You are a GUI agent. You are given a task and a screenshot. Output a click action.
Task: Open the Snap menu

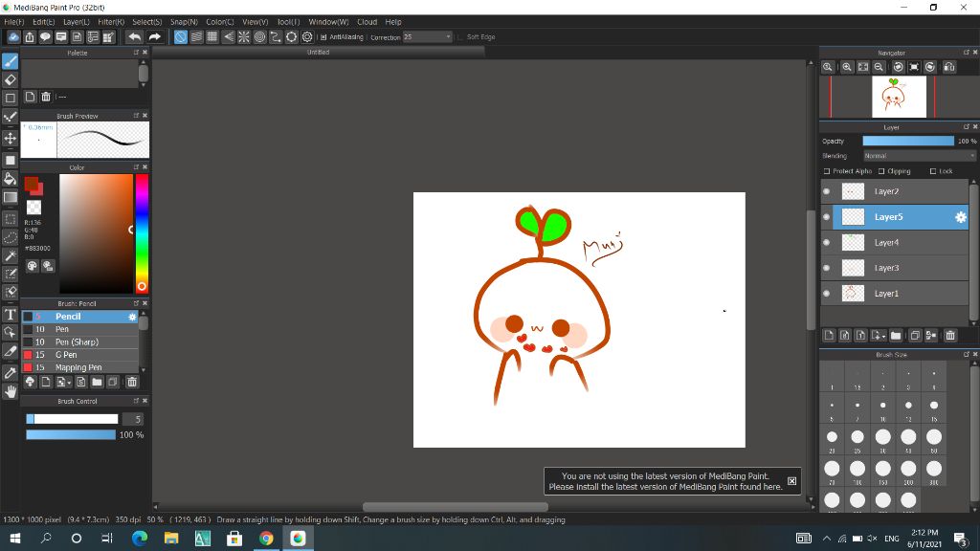coord(184,22)
